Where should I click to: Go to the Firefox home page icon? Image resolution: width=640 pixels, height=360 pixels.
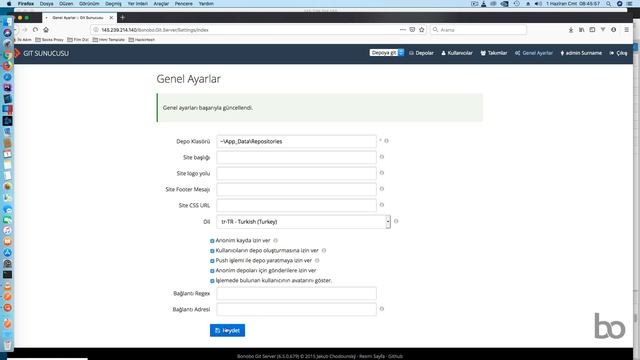46,30
